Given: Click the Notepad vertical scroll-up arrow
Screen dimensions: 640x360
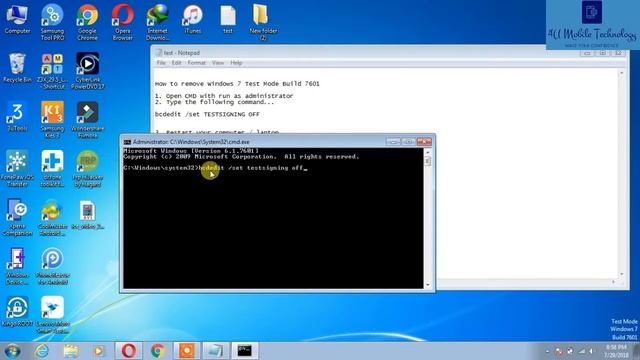Looking at the screenshot, I should (x=622, y=73).
